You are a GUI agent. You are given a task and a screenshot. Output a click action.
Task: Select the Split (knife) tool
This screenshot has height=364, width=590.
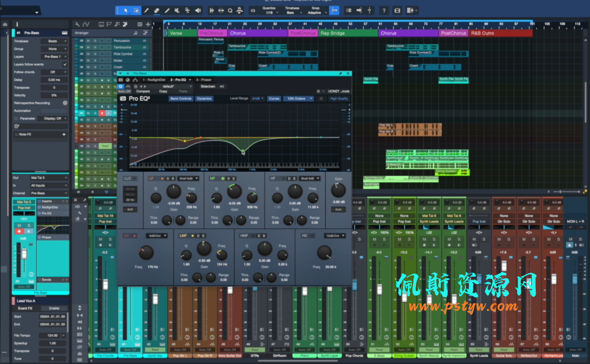tap(147, 10)
